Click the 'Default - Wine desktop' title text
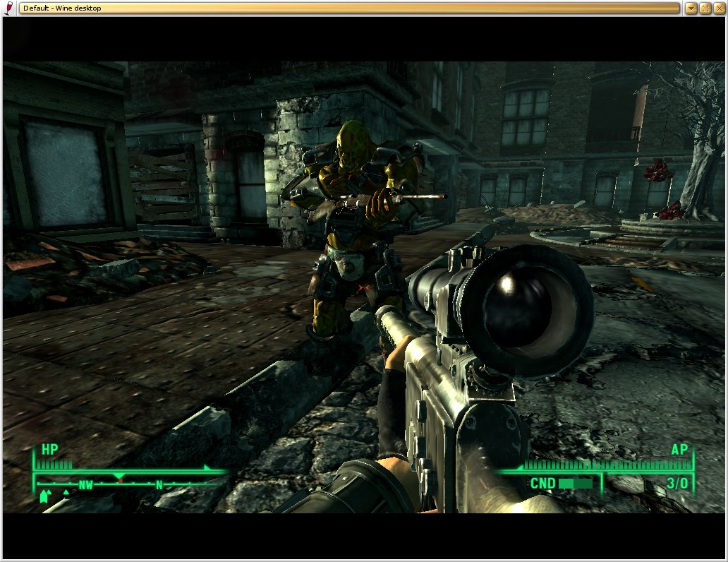Screen dimensions: 728x562 click(x=62, y=8)
